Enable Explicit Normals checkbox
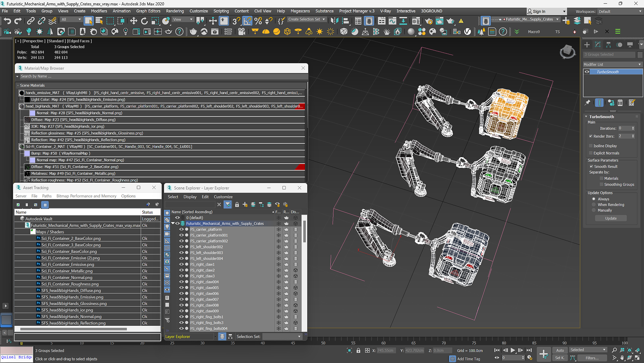644x363 pixels. click(x=591, y=153)
